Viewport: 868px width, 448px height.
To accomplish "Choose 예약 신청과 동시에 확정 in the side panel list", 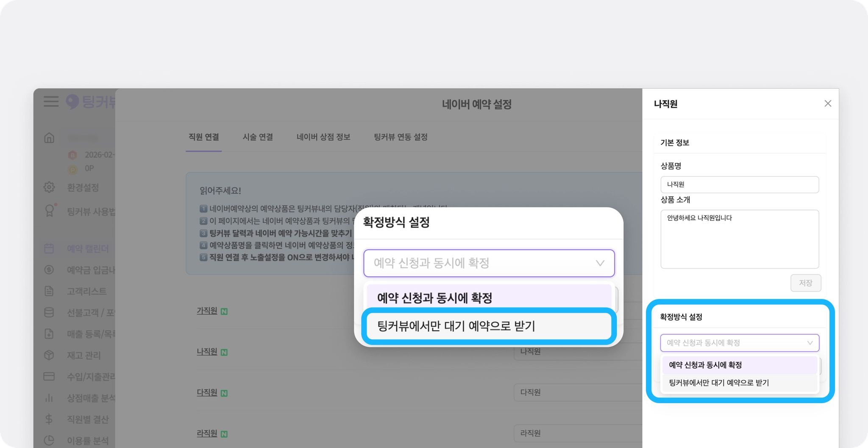I will [x=740, y=365].
